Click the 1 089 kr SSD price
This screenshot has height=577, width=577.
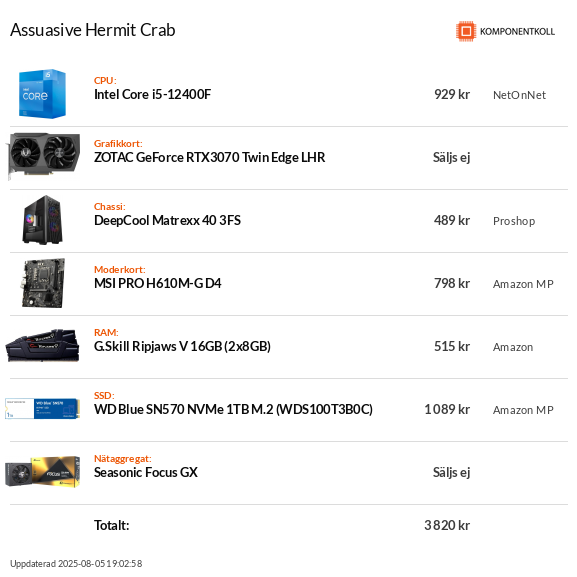(x=447, y=409)
